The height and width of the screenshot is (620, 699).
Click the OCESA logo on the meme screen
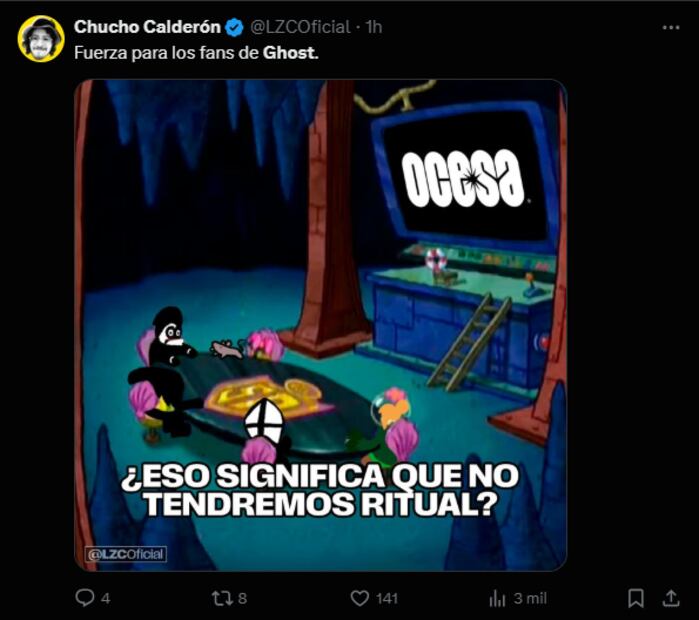[x=463, y=178]
